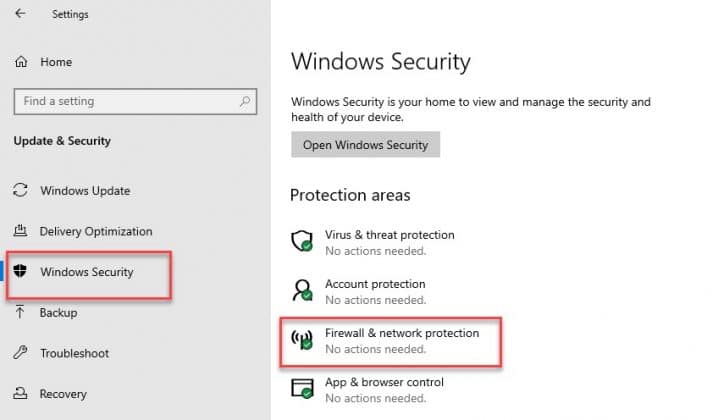Click the Delivery Optimization icon
718x420 pixels.
pyautogui.click(x=20, y=231)
